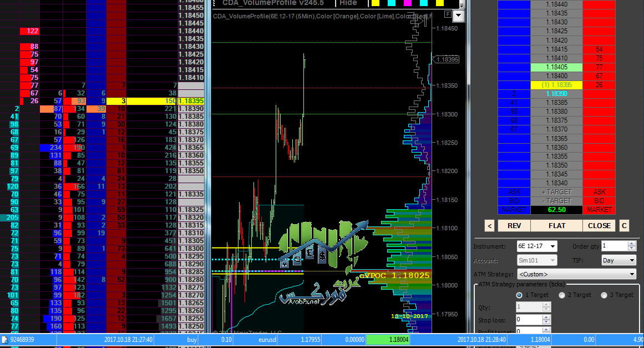
Task: Click the green 1.18004 cell in bottom row
Action: point(387,340)
